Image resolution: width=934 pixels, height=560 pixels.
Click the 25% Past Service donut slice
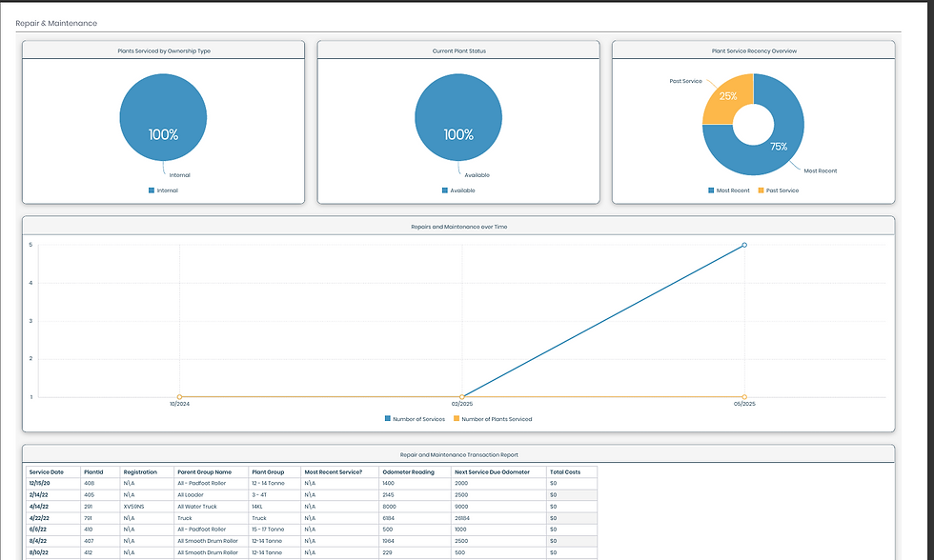tap(725, 98)
